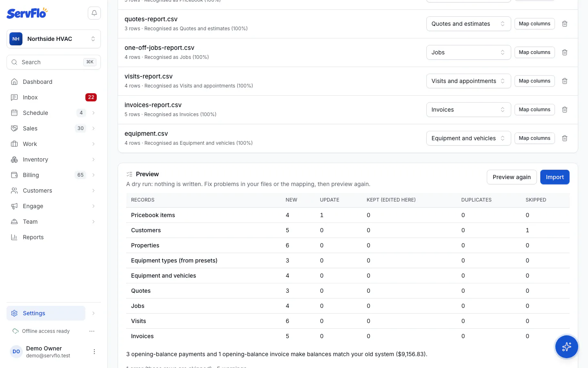This screenshot has width=588, height=368.
Task: Remove one-off-jobs-report.csv using the trash icon
Action: (565, 52)
